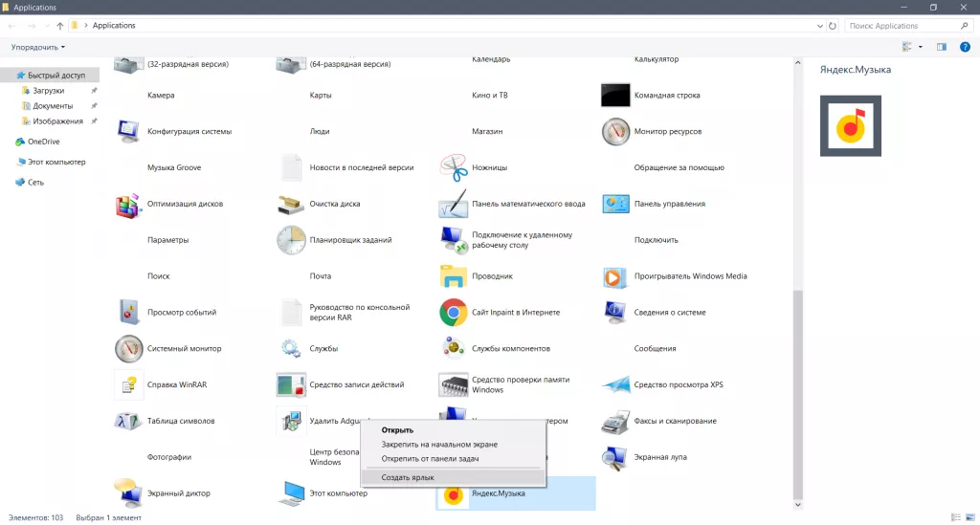Open the Командная строка icon
980x525 pixels.
pos(615,96)
